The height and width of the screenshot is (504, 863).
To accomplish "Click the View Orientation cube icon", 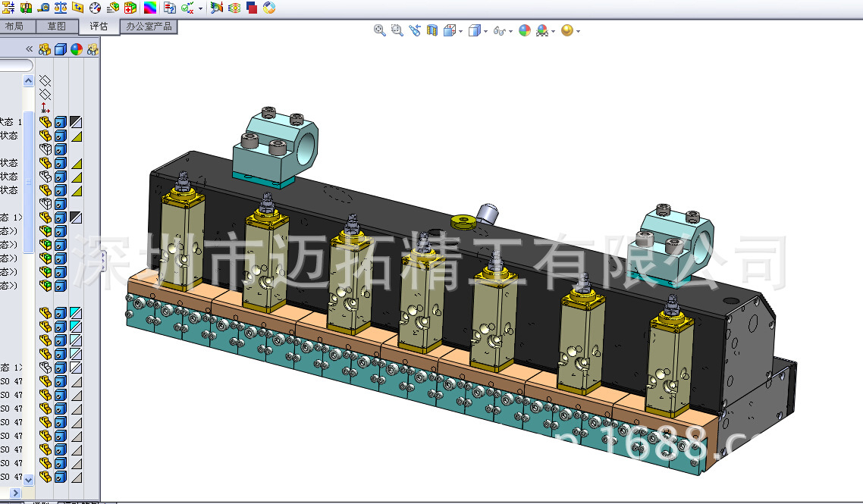I will pyautogui.click(x=450, y=30).
